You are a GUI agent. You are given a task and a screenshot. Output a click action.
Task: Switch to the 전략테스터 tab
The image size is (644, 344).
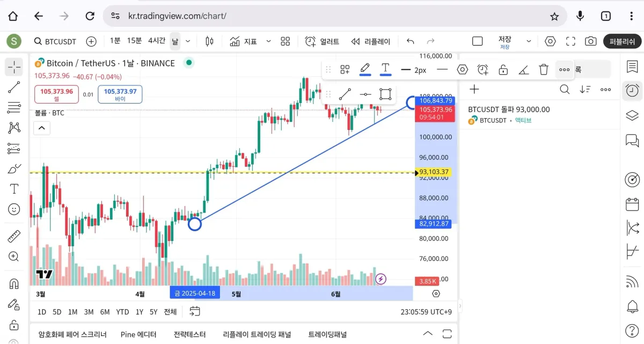(189, 334)
